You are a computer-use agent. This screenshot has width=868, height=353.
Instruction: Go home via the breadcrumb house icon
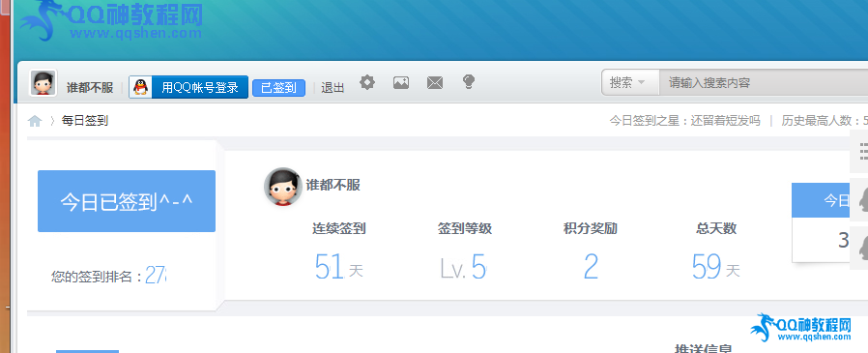(35, 121)
